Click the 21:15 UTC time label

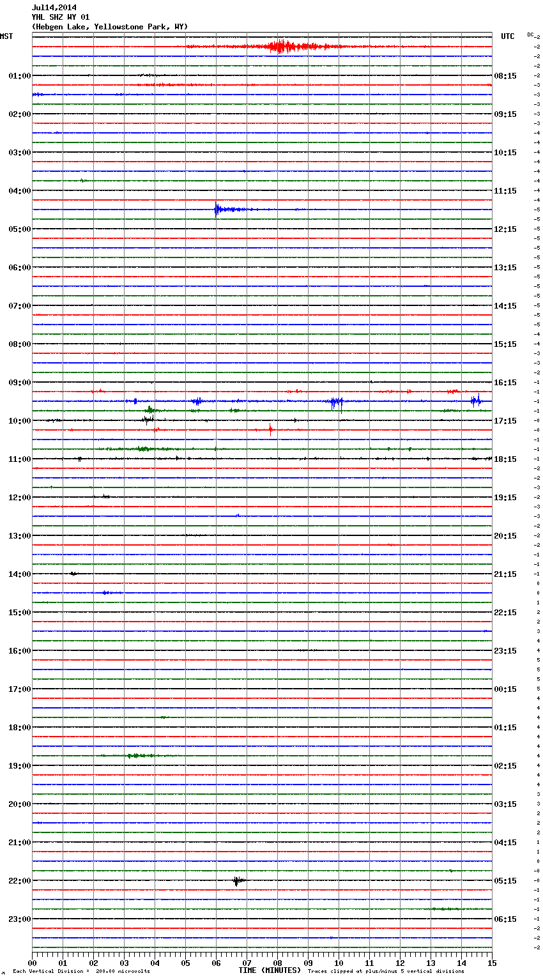pos(505,574)
